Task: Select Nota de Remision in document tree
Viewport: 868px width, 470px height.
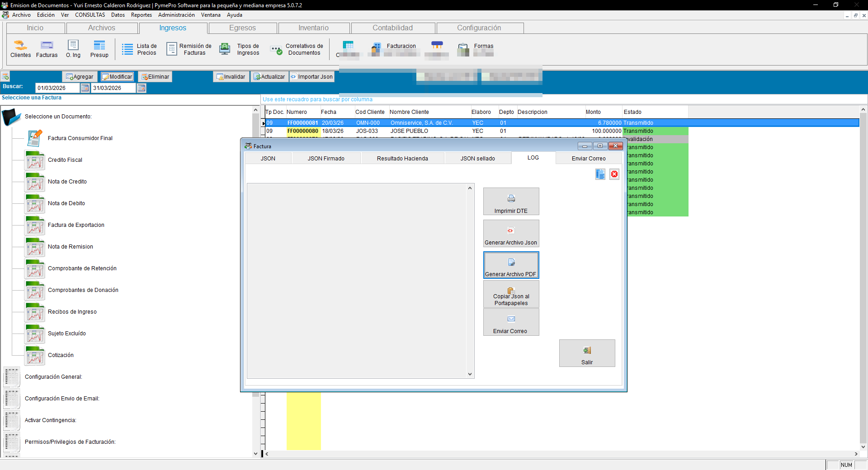Action: pyautogui.click(x=71, y=247)
